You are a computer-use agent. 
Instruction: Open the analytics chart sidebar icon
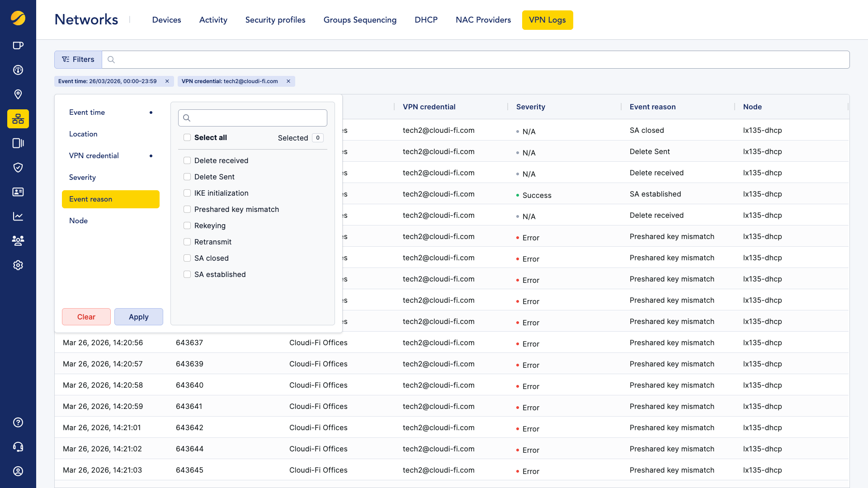pyautogui.click(x=18, y=216)
